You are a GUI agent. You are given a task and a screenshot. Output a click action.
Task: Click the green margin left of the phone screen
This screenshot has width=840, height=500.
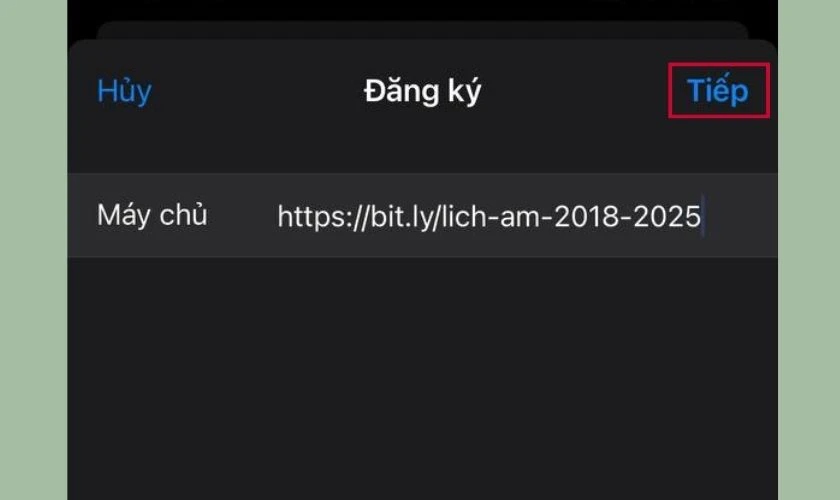(x=33, y=250)
